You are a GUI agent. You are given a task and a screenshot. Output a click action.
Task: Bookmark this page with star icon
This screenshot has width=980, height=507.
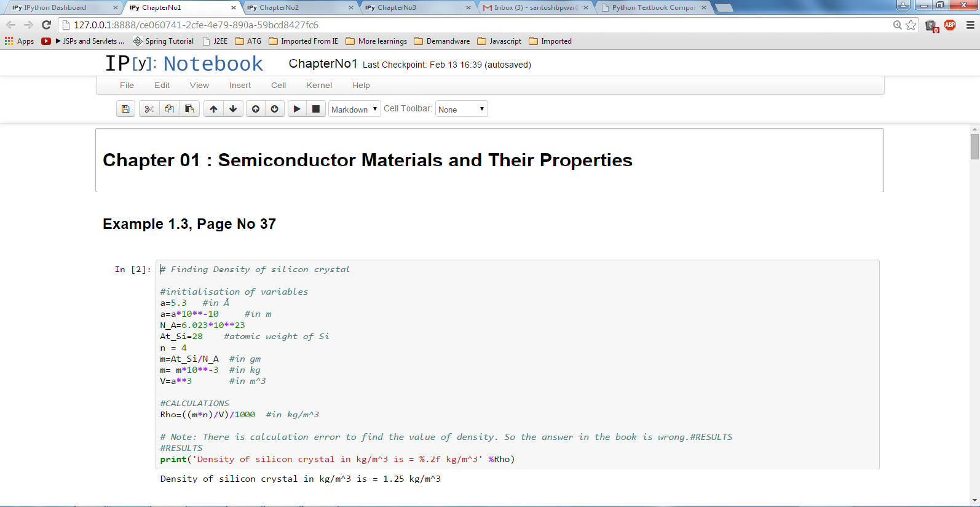(911, 25)
